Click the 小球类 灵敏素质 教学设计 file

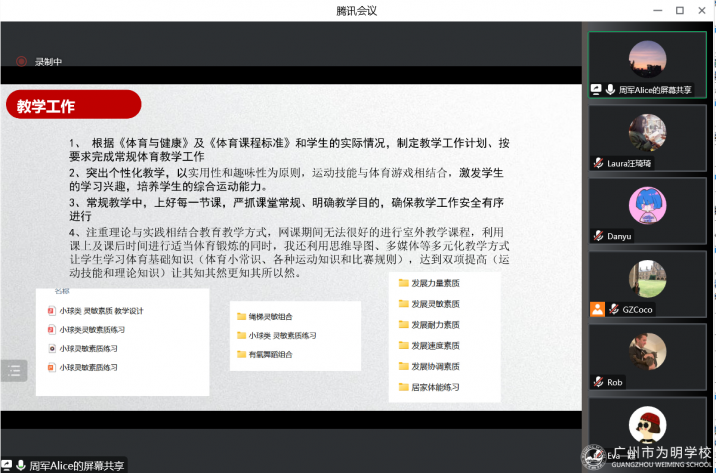[100, 310]
